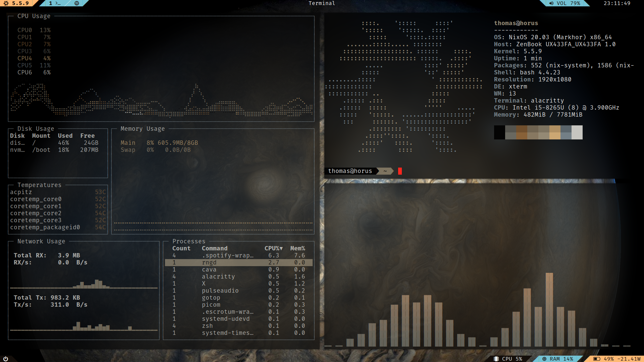
Task: Click the Terminal window title
Action: (322, 3)
